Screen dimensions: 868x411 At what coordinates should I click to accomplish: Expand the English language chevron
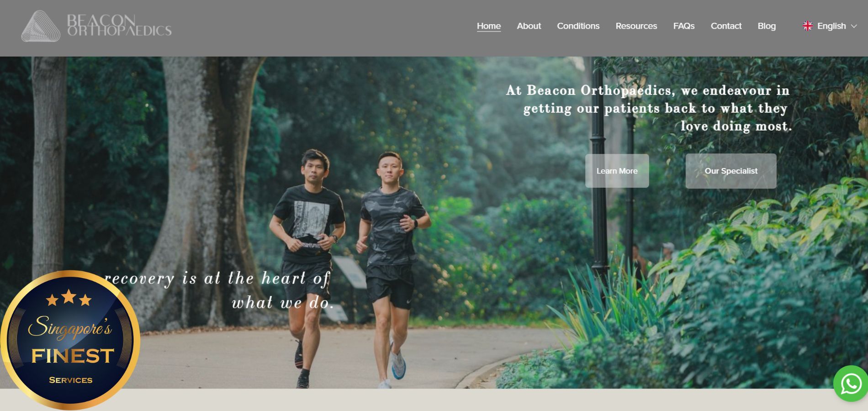pyautogui.click(x=853, y=26)
